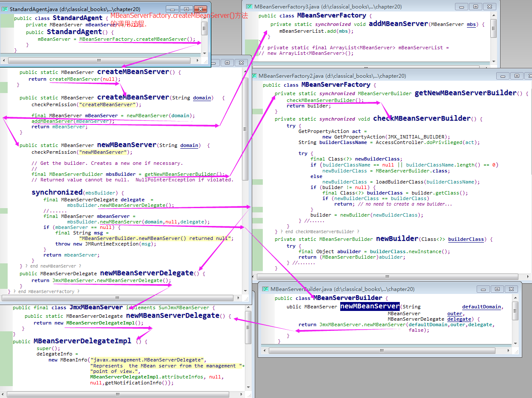Click the "createMBeanServer" string in checkPermission call
532x398 pixels.
(x=107, y=104)
